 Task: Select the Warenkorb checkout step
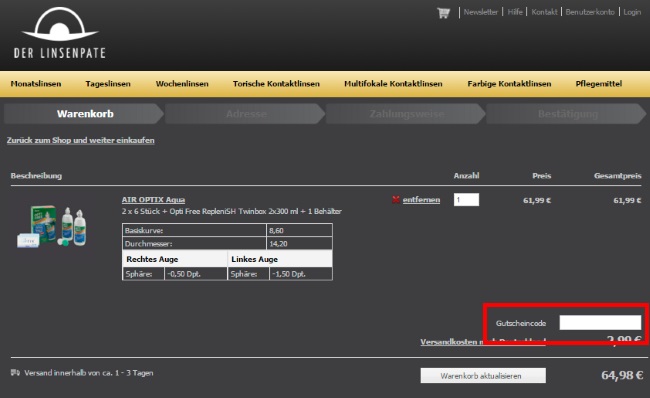pos(84,114)
